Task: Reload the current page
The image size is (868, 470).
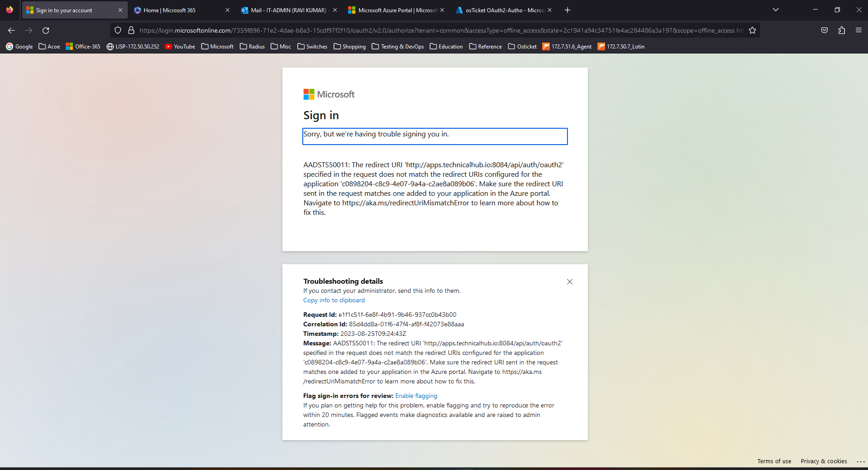Action: [46, 30]
